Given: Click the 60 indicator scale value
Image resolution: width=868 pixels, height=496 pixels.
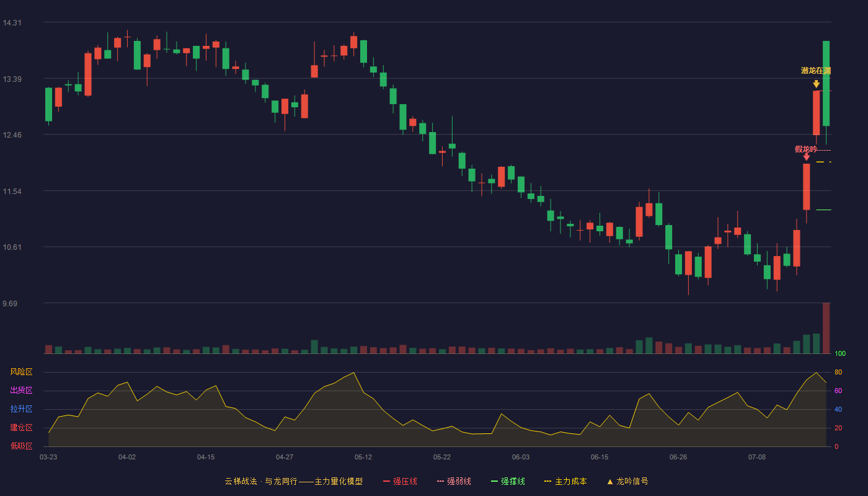Looking at the screenshot, I should point(838,391).
